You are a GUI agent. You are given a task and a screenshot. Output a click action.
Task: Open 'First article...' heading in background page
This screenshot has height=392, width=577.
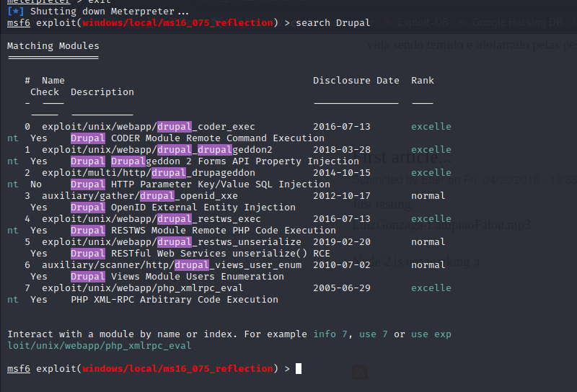pyautogui.click(x=402, y=157)
